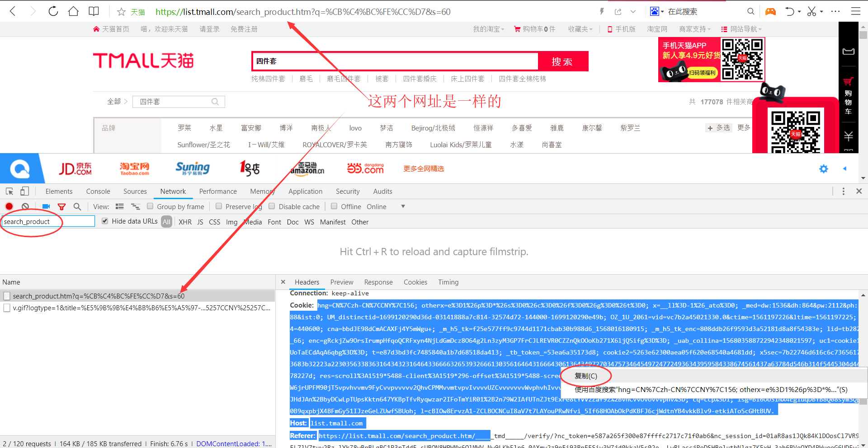Choose 复制(C) from the context menu
Screen dimensions: 868x448
pyautogui.click(x=586, y=376)
